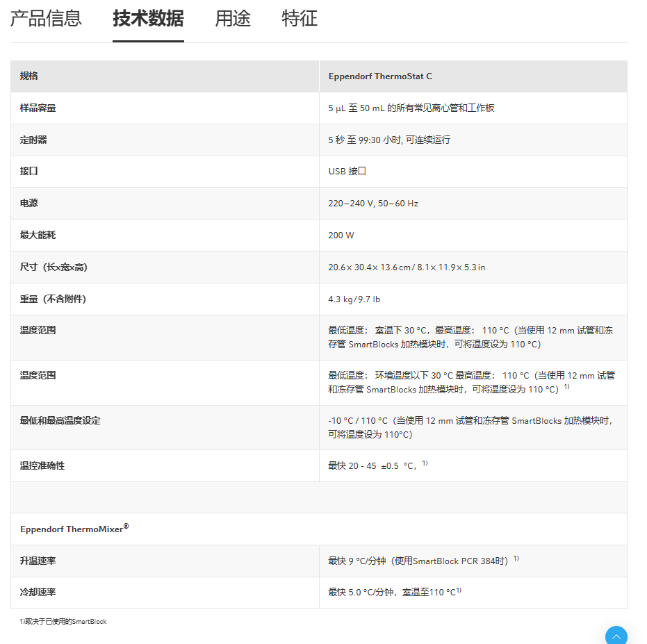This screenshot has height=644, width=647.
Task: Switch to the 产品信息 tab
Action: pyautogui.click(x=46, y=19)
